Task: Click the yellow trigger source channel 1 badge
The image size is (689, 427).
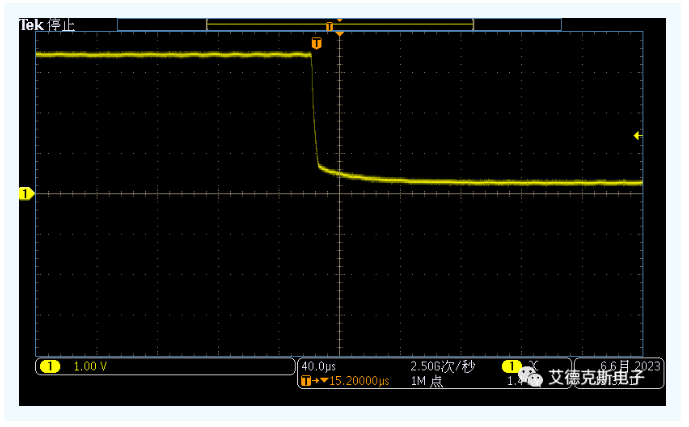Action: (511, 366)
